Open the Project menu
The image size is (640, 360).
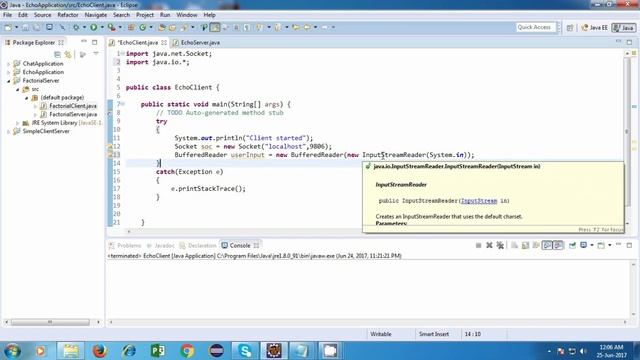[145, 15]
